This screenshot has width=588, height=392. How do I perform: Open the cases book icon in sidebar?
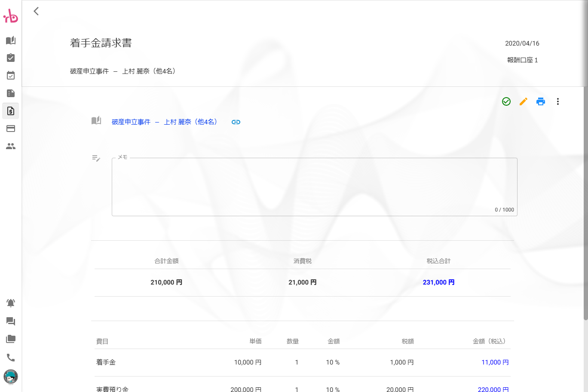coord(11,40)
